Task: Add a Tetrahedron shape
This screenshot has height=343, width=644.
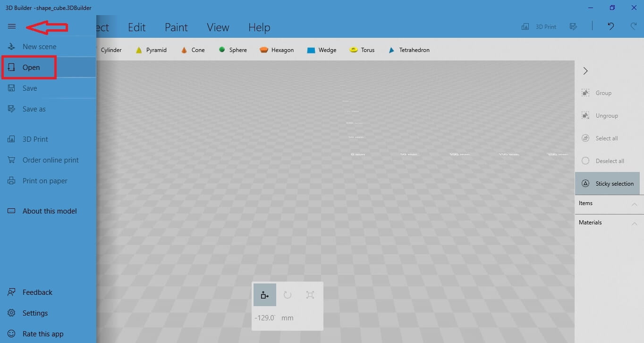Action: click(408, 50)
